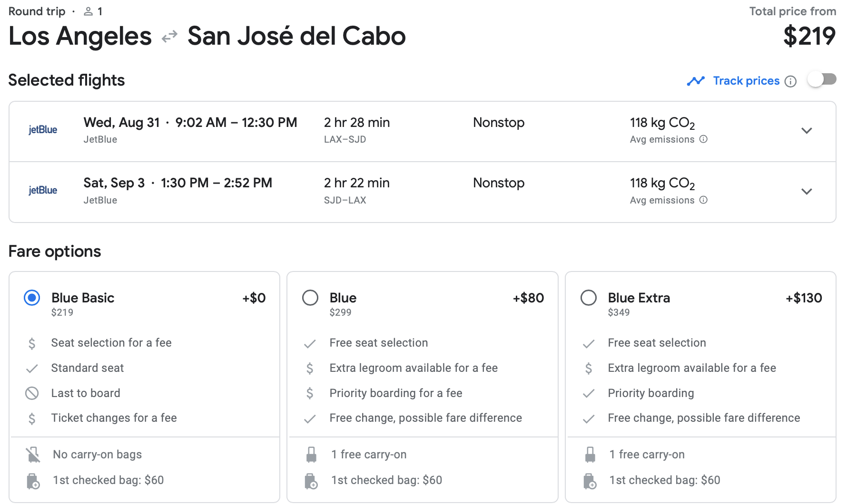The image size is (847, 504).
Task: Select the Blue fare radio button
Action: [310, 298]
